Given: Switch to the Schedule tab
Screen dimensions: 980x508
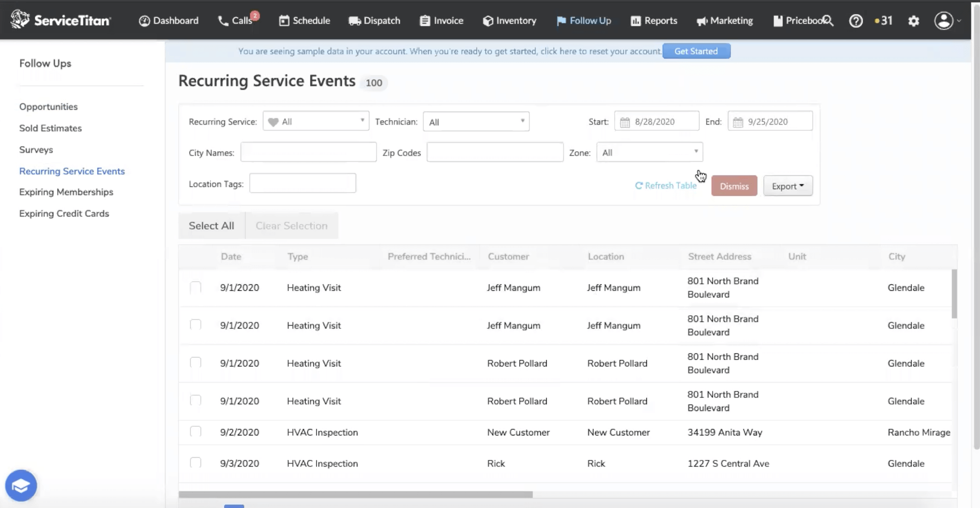Looking at the screenshot, I should [304, 20].
